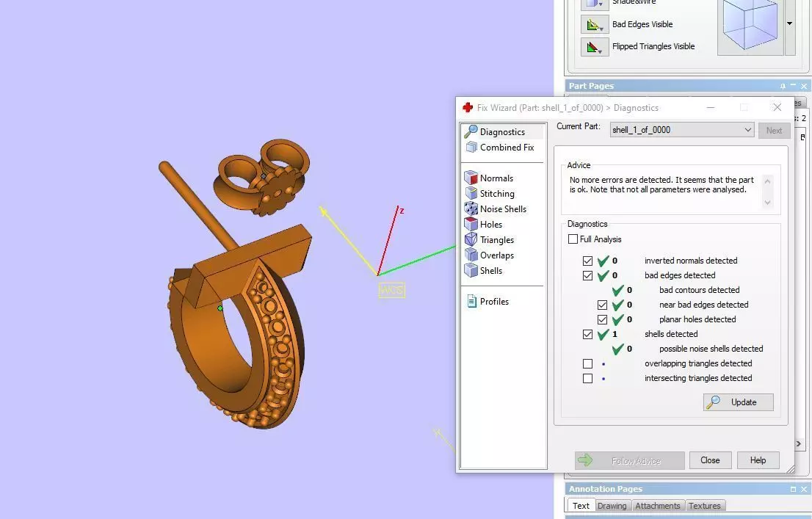The image size is (812, 519).
Task: Open the Holes fix page
Action: click(x=484, y=225)
